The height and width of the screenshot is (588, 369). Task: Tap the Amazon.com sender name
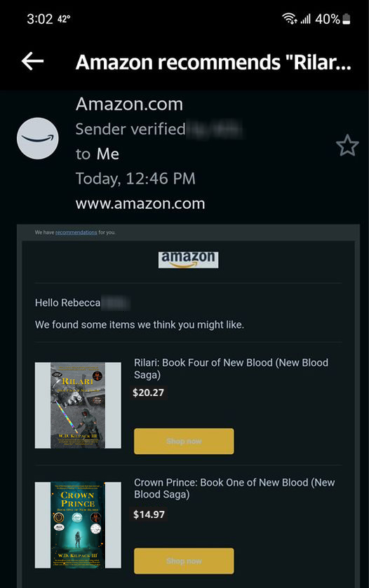tap(130, 104)
